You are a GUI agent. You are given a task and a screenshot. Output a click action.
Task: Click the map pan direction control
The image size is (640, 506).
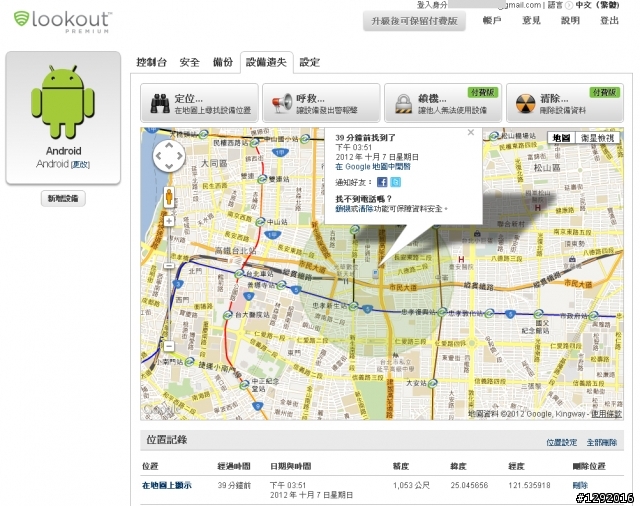pyautogui.click(x=169, y=155)
